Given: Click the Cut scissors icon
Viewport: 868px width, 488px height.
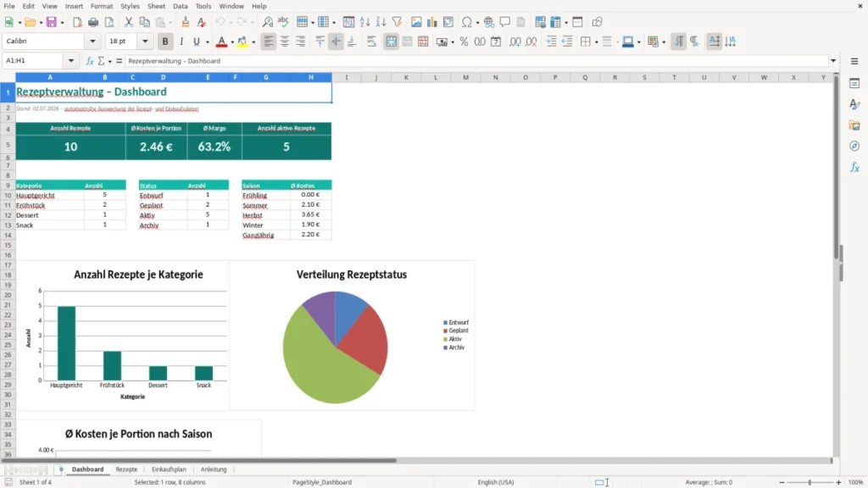Looking at the screenshot, I should click(x=129, y=22).
